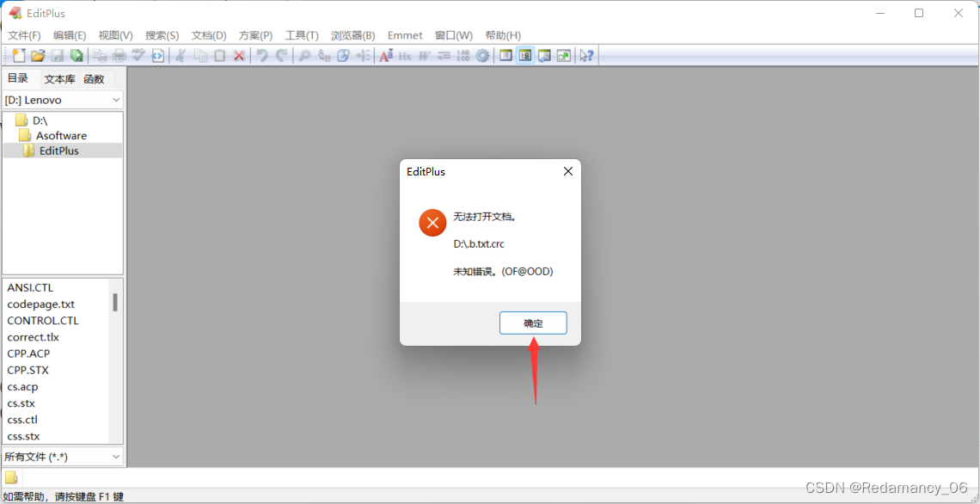Select the codepage.txt file
980x504 pixels.
point(40,304)
